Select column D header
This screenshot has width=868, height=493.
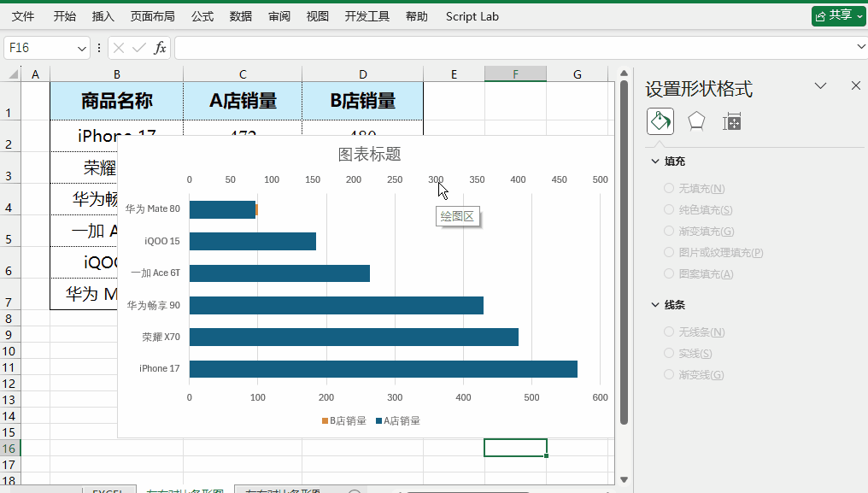point(362,74)
